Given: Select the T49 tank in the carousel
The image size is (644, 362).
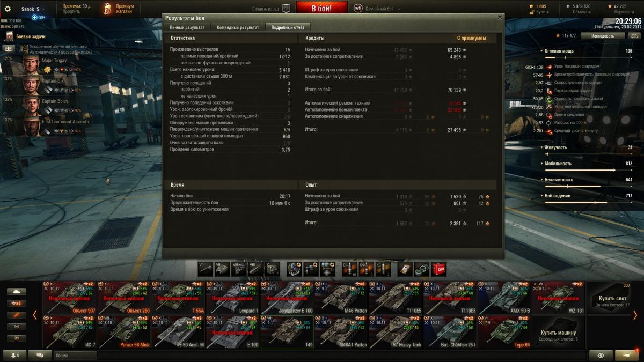Looking at the screenshot, I should (x=287, y=332).
